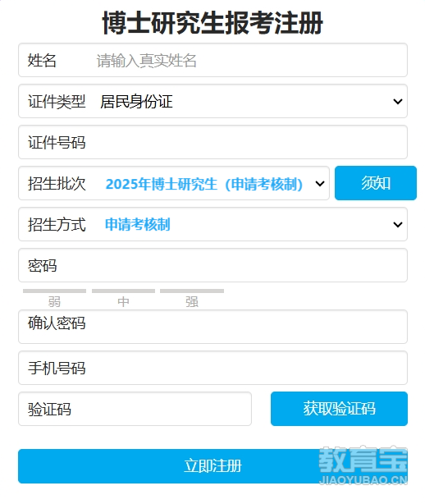
Task: Click the chevron arrow beside 2025年博士研究生
Action: (320, 184)
